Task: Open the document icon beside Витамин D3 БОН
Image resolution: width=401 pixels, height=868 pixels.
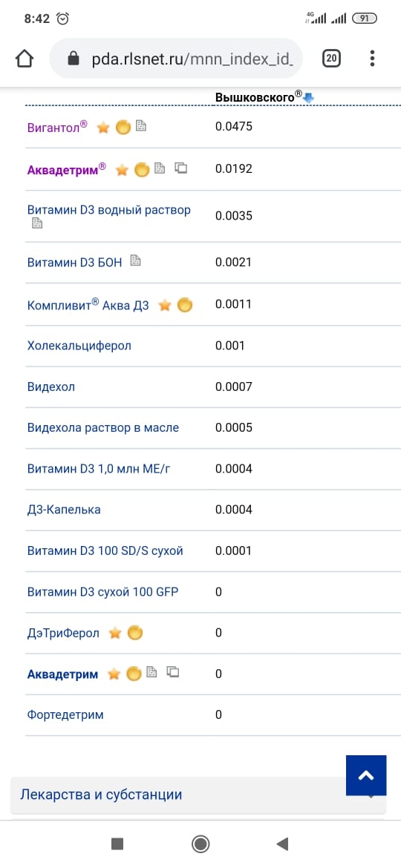Action: [x=136, y=260]
